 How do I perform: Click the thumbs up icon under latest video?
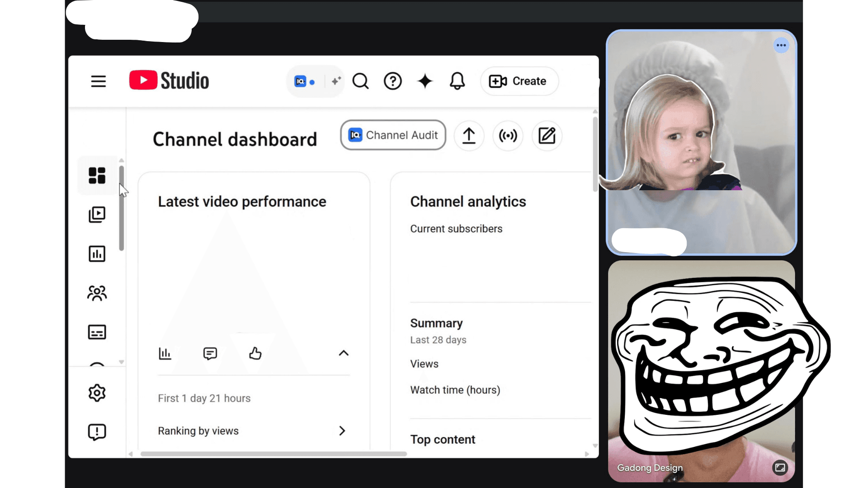coord(255,353)
